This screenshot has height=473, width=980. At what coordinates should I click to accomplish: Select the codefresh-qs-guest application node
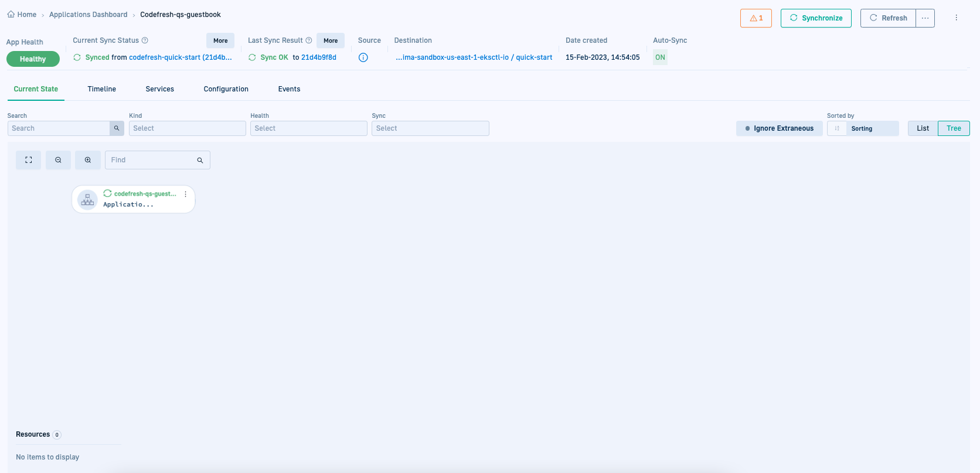[x=134, y=199]
